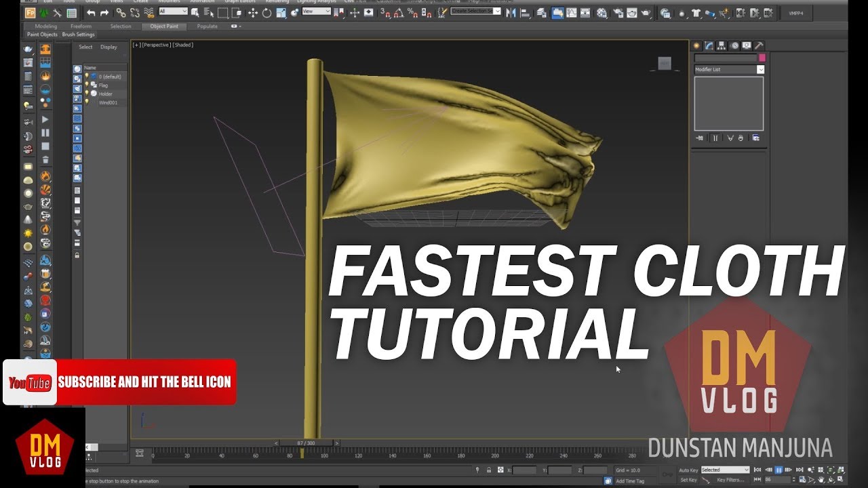868x488 pixels.
Task: Toggle the Wind001 light bulb visibility
Action: [87, 102]
